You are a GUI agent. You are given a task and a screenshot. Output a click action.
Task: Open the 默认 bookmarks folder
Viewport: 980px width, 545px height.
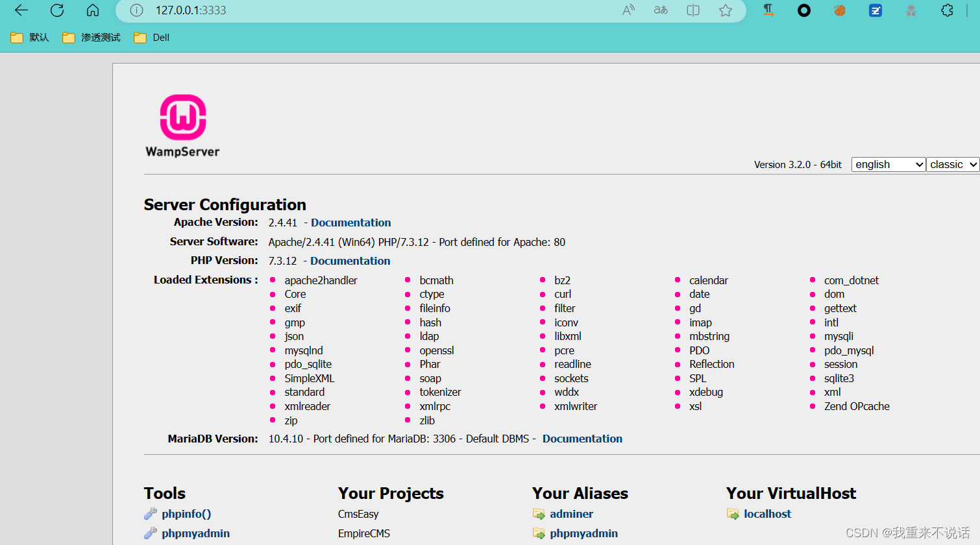click(x=30, y=38)
